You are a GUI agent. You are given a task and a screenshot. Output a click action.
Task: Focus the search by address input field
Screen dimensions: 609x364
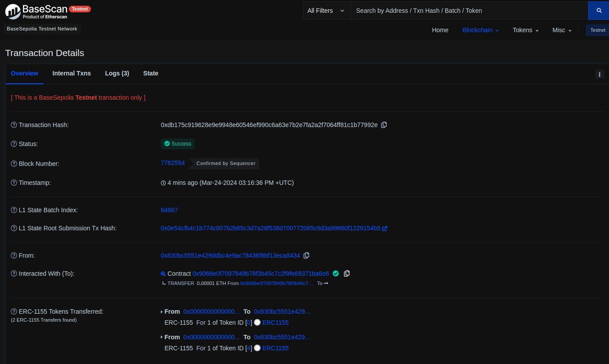click(469, 11)
